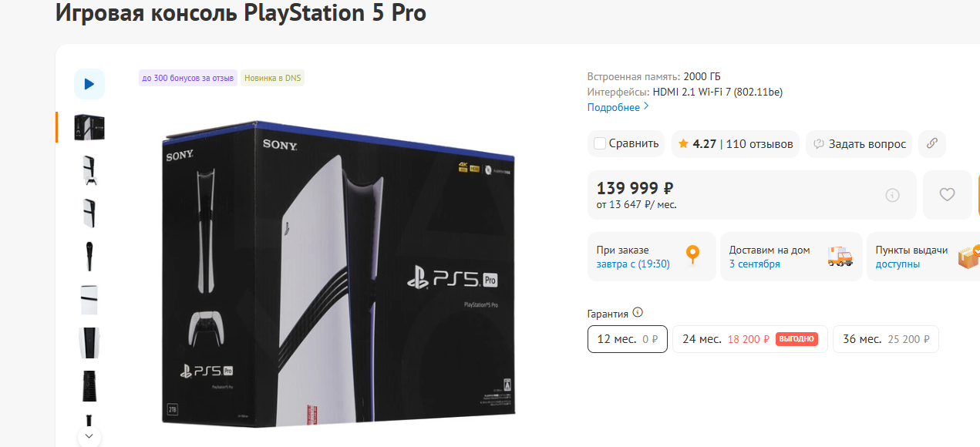Image resolution: width=980 pixels, height=447 pixels.
Task: Open the завтра с (19:30) pickup link
Action: (x=633, y=264)
